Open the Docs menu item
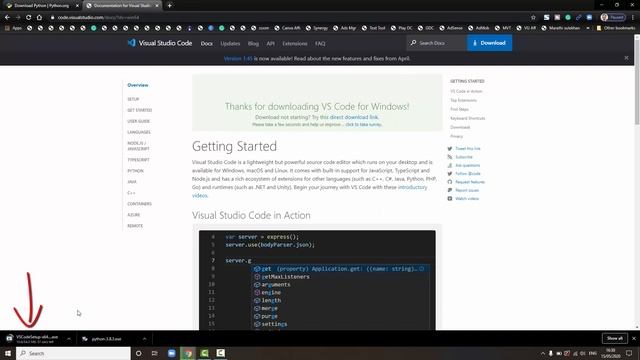 [207, 43]
